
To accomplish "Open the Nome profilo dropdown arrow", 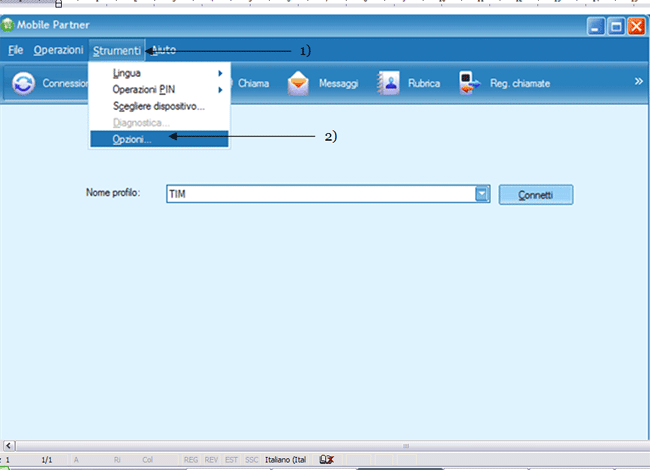I will [x=481, y=194].
